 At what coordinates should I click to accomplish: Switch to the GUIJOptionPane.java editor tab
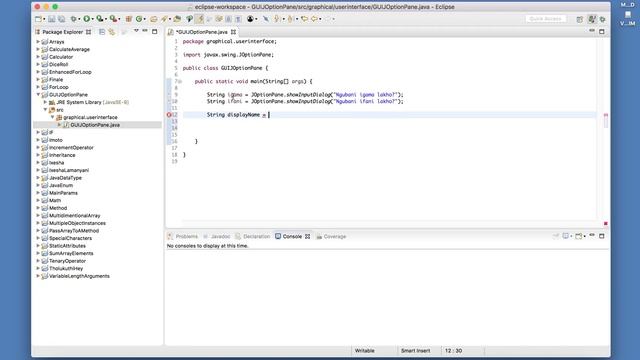tap(202, 32)
